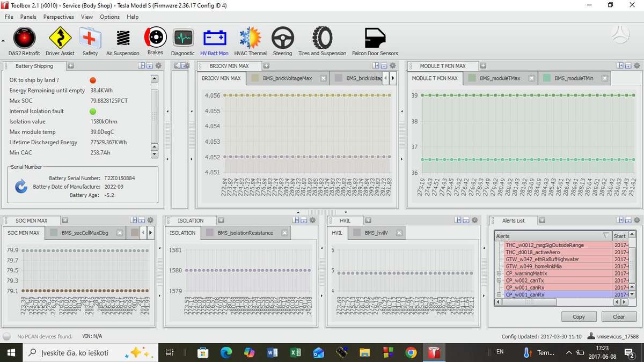The image size is (644, 362).
Task: Open the DAS2 Retrofit panel
Action: pyautogui.click(x=24, y=42)
